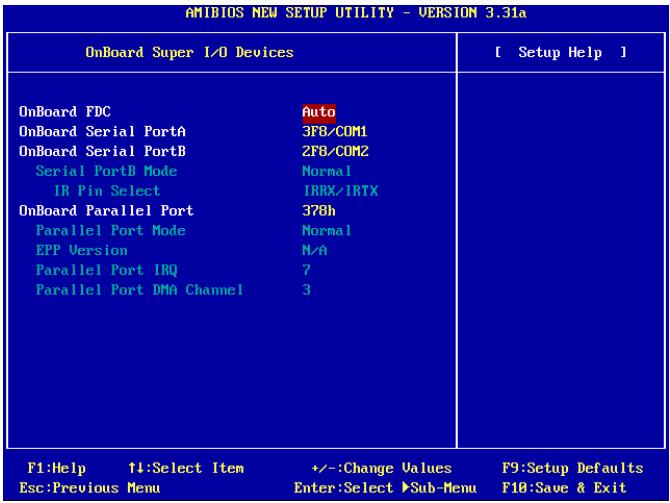Click the +/-:Change Values hint
670x503 pixels.
coord(382,468)
